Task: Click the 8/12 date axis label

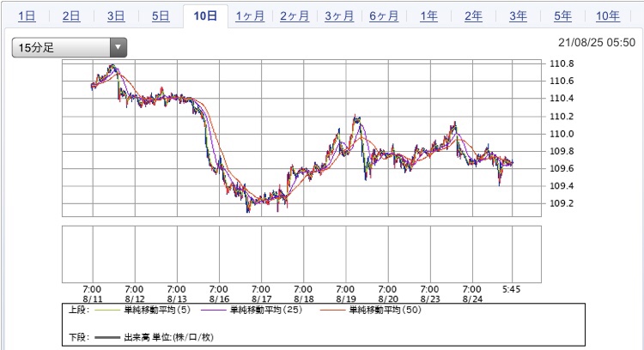Action: point(135,299)
